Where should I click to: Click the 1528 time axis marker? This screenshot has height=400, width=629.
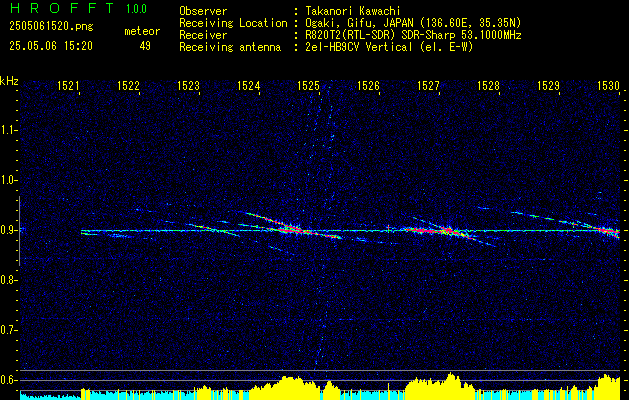488,85
